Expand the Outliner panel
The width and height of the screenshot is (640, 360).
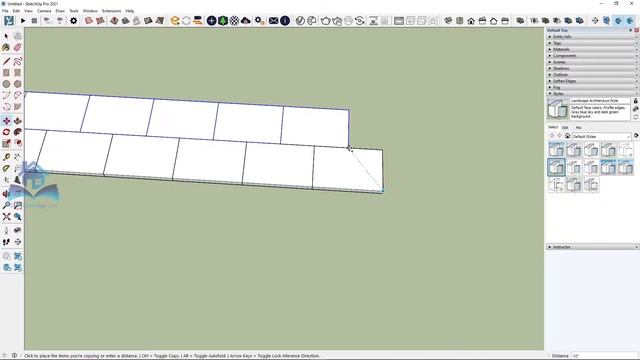click(x=592, y=75)
